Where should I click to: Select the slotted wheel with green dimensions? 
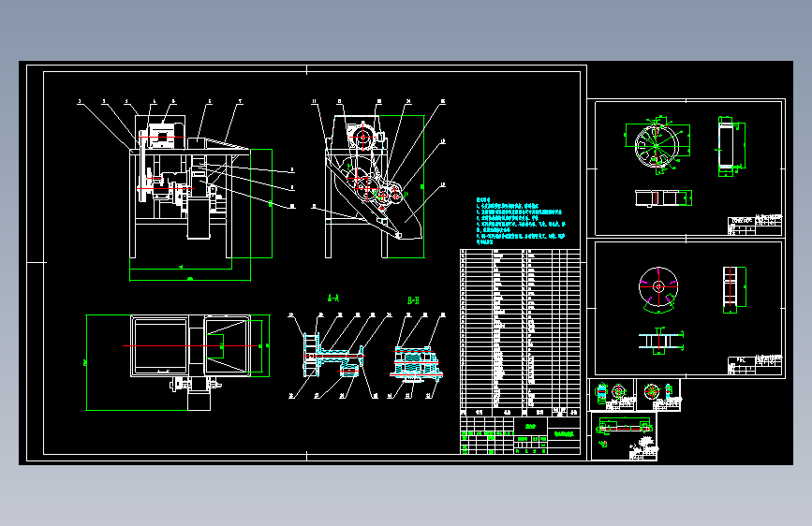point(657,145)
